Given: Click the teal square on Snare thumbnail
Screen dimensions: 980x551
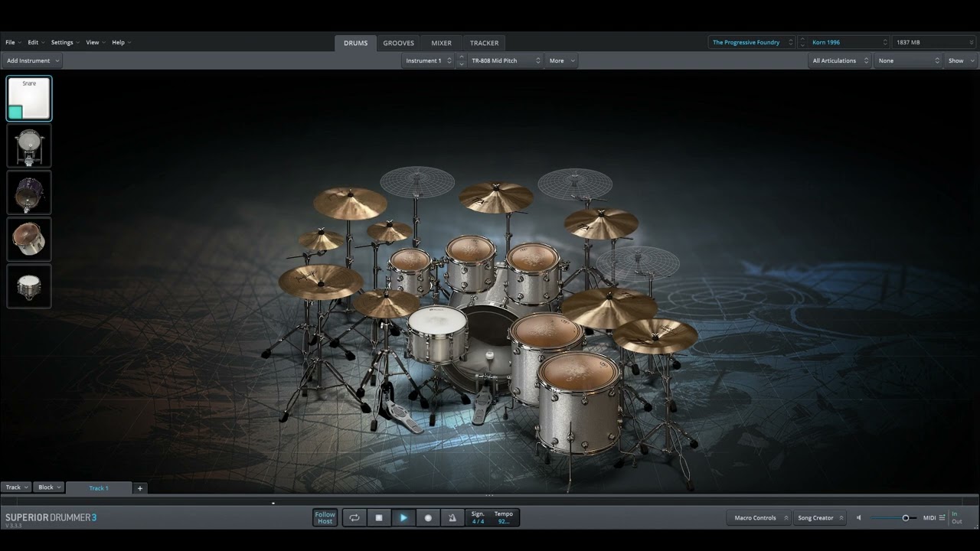Looking at the screenshot, I should tap(15, 112).
